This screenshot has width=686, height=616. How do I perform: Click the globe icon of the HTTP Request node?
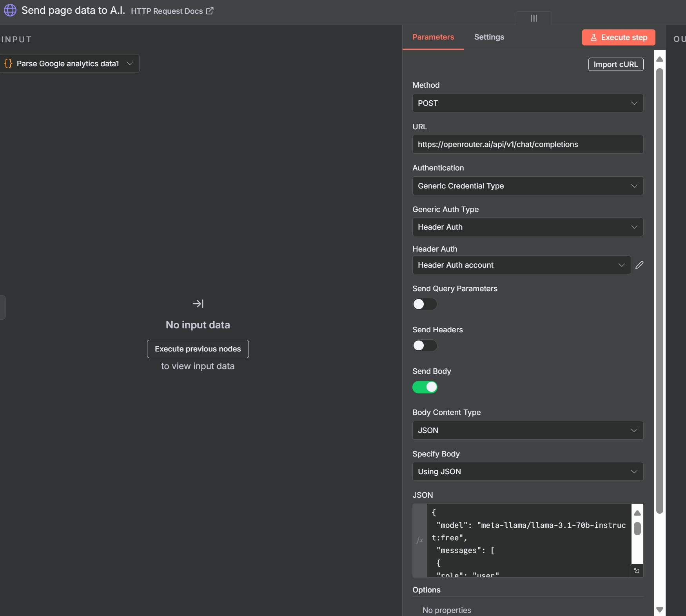click(x=10, y=11)
